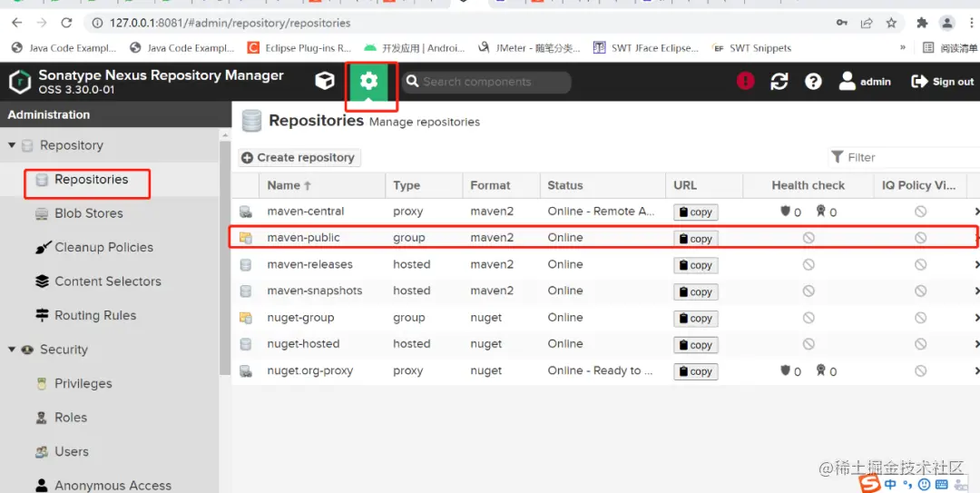Copy URL for maven-central
980x493 pixels.
(696, 212)
